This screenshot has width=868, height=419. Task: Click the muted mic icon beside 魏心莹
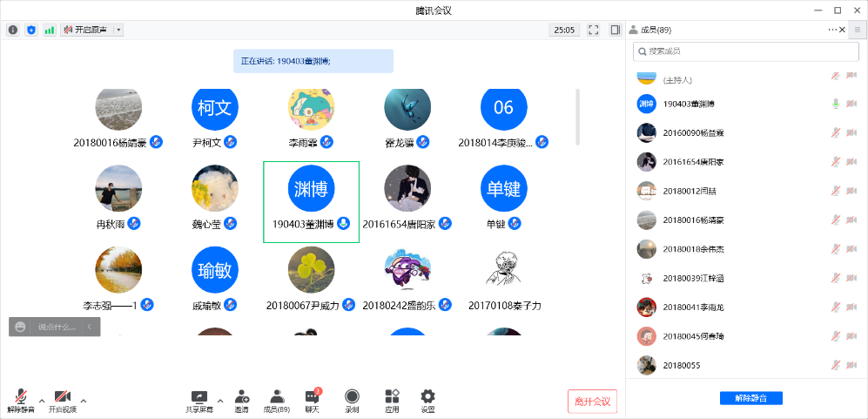coord(231,224)
